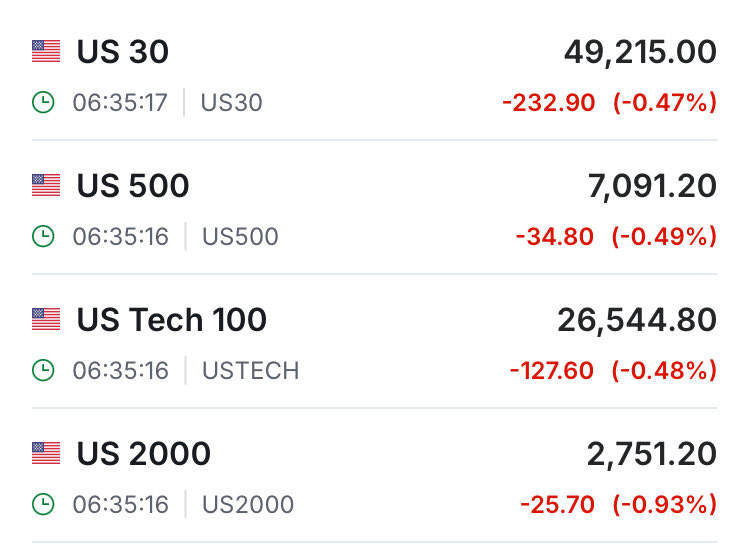Open the US 2000 index
750x548 pixels.
click(143, 454)
